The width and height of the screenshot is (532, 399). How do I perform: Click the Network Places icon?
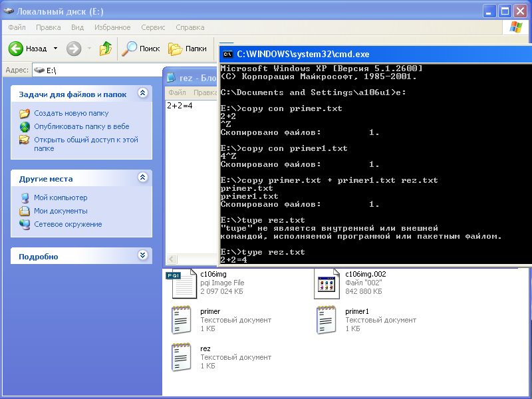tap(25, 224)
